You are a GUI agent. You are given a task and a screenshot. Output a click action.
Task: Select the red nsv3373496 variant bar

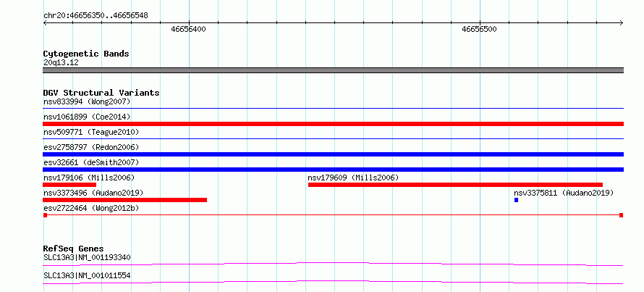point(125,200)
